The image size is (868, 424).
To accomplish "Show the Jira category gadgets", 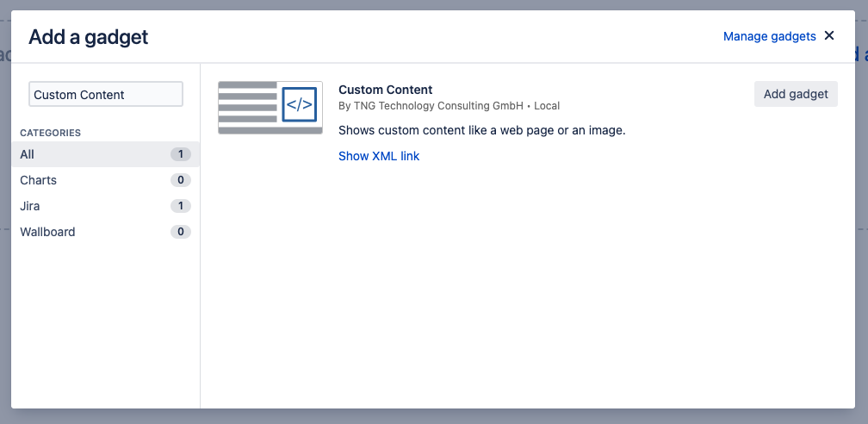I will pos(30,206).
